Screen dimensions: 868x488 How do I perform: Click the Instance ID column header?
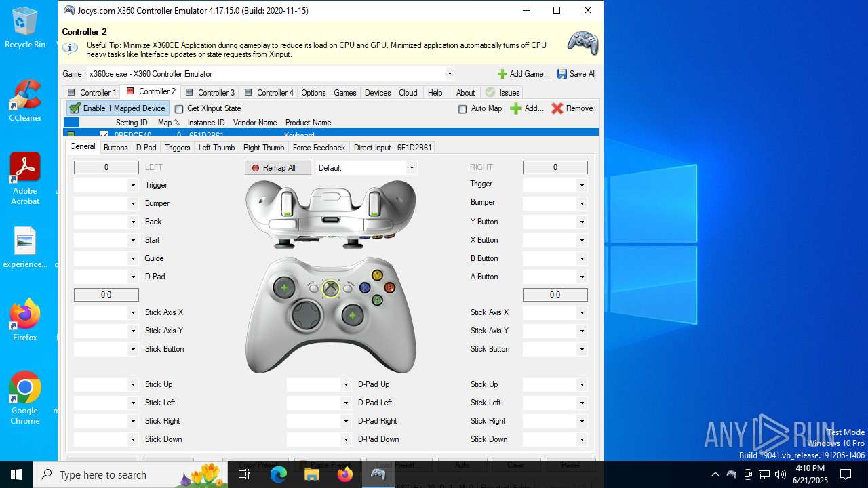(x=206, y=123)
